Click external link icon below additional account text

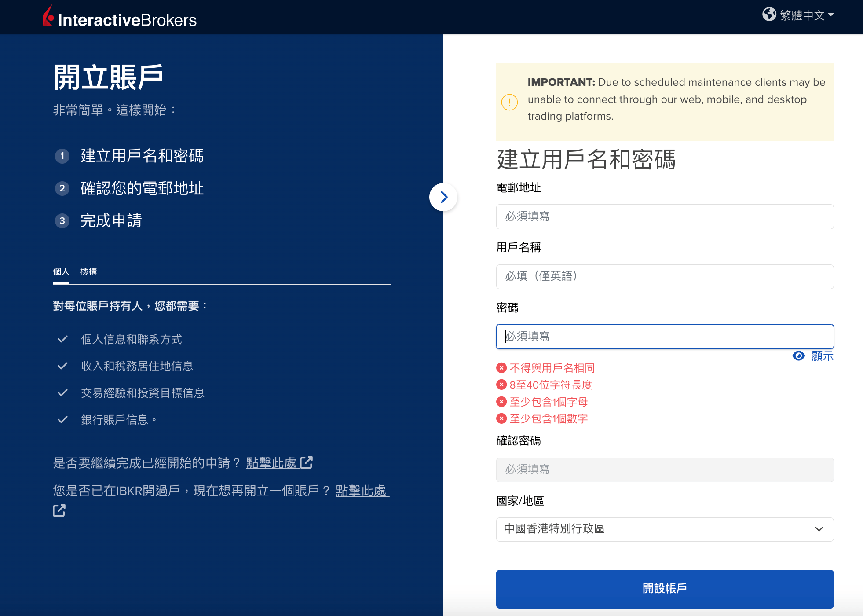click(59, 510)
